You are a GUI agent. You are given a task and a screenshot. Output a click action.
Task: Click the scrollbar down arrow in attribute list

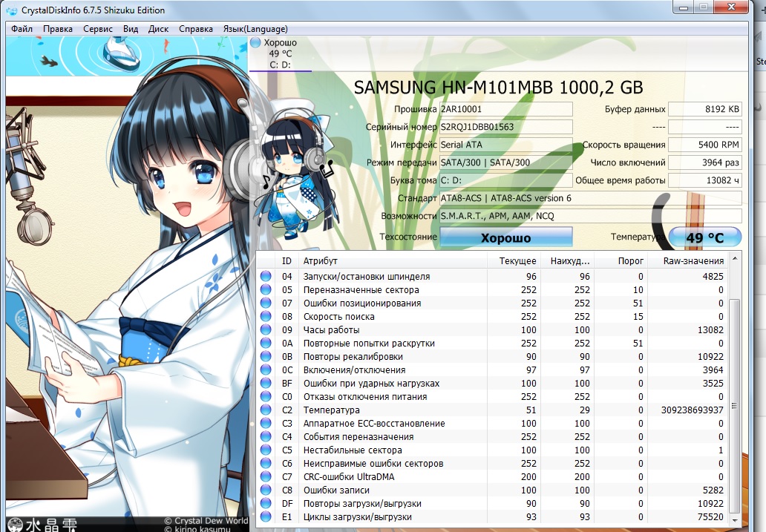(x=734, y=520)
